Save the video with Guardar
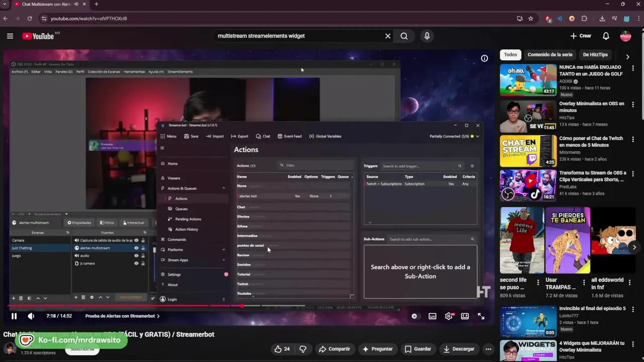This screenshot has width=644, height=362. 418,349
